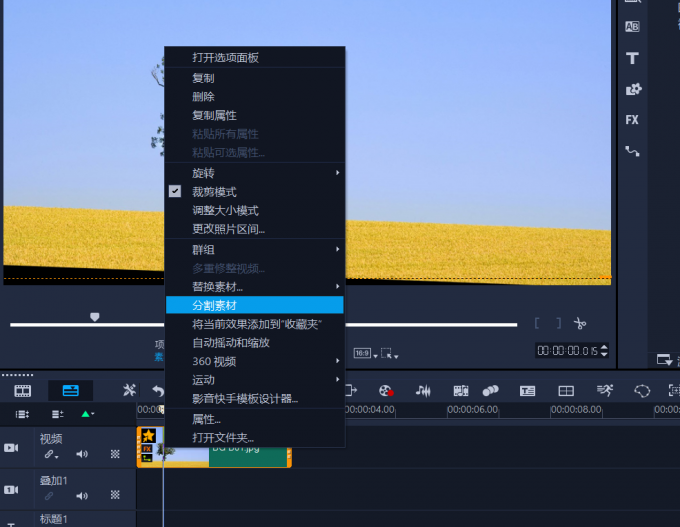Open the record/capture option icon
The image size is (680, 527).
386,391
